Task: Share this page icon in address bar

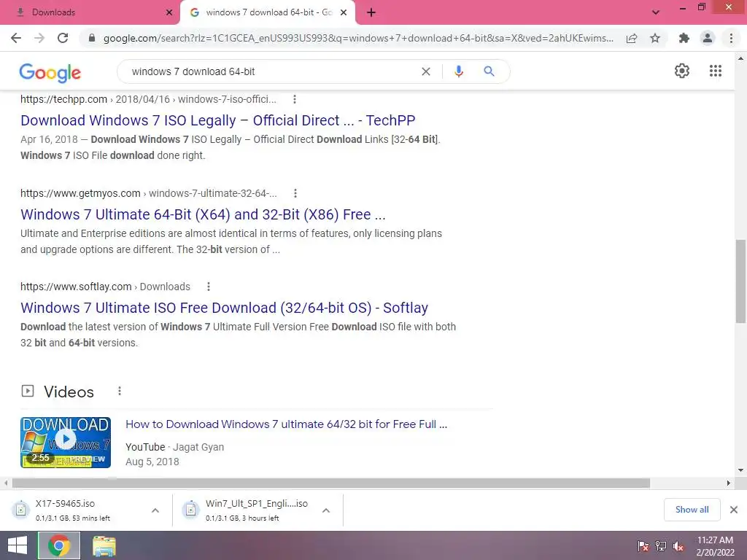Action: [x=632, y=38]
